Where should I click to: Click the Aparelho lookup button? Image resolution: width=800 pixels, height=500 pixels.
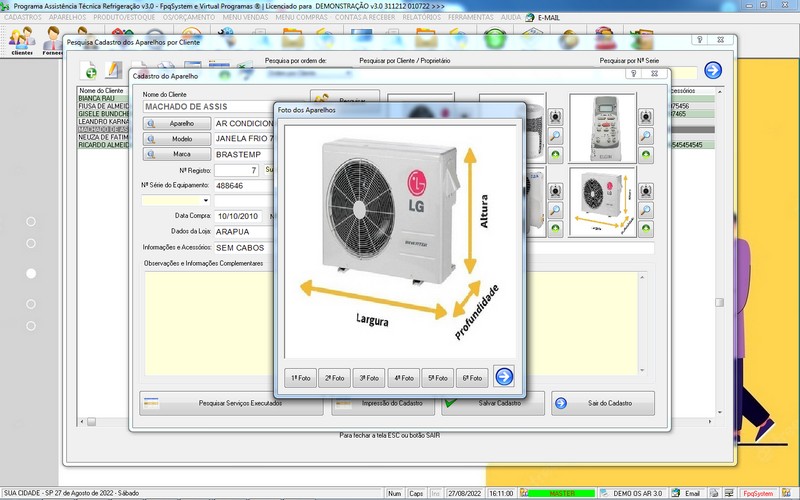pyautogui.click(x=177, y=123)
